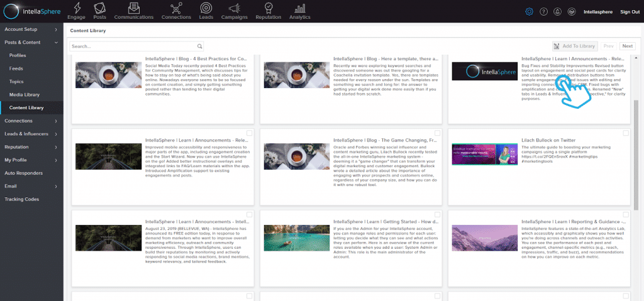Open the Leads target icon
This screenshot has width=644, height=301.
click(206, 11)
